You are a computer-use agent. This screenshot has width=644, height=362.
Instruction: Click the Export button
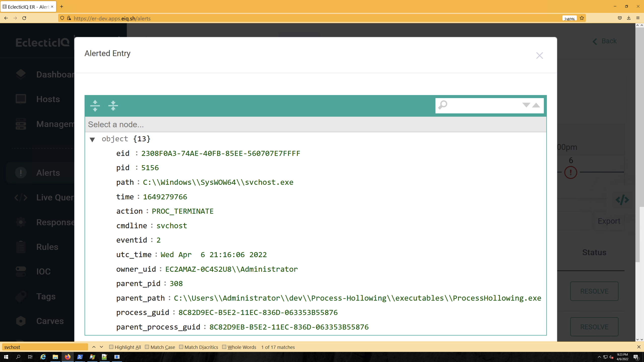609,221
